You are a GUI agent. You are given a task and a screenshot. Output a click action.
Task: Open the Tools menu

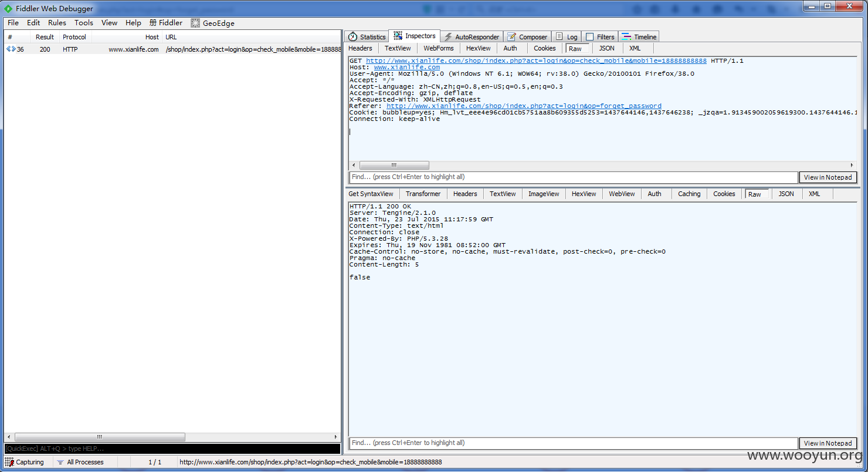click(x=83, y=23)
